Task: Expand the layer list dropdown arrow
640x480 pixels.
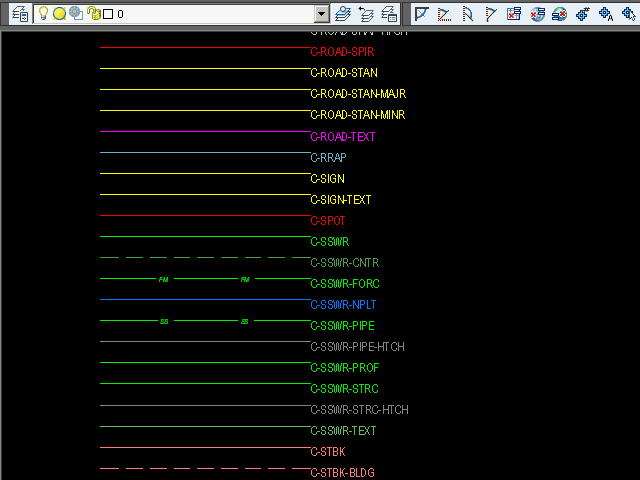Action: click(x=321, y=14)
